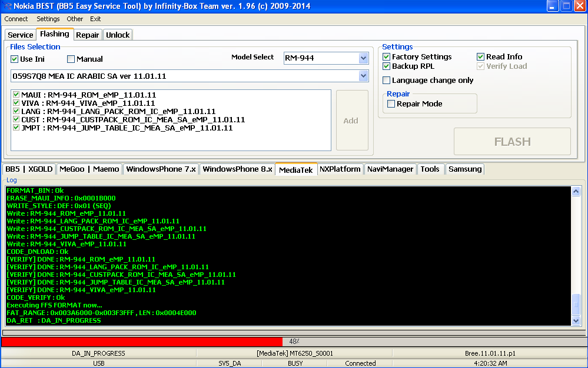Expand the product code 059S7Q8 dropdown
Screen dimensions: 588x368
[x=363, y=76]
